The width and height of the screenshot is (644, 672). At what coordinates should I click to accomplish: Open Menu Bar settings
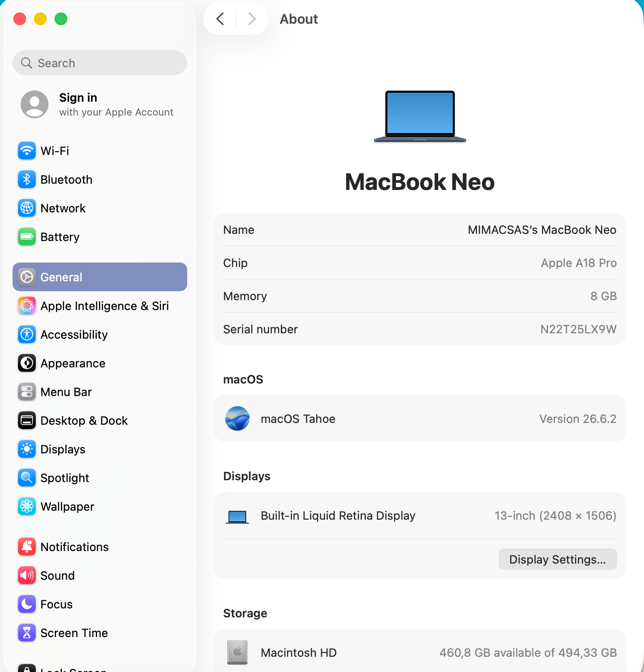(100, 392)
